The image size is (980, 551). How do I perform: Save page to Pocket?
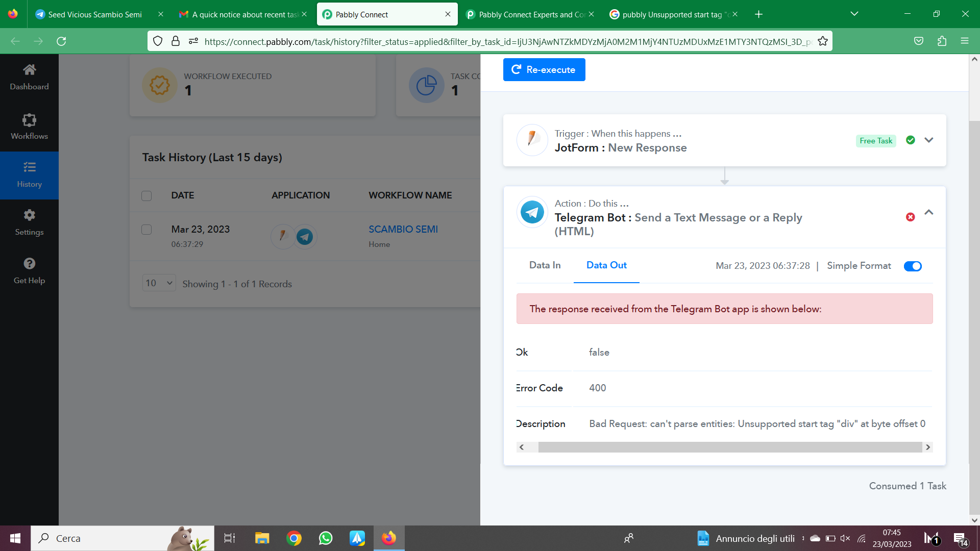tap(919, 41)
